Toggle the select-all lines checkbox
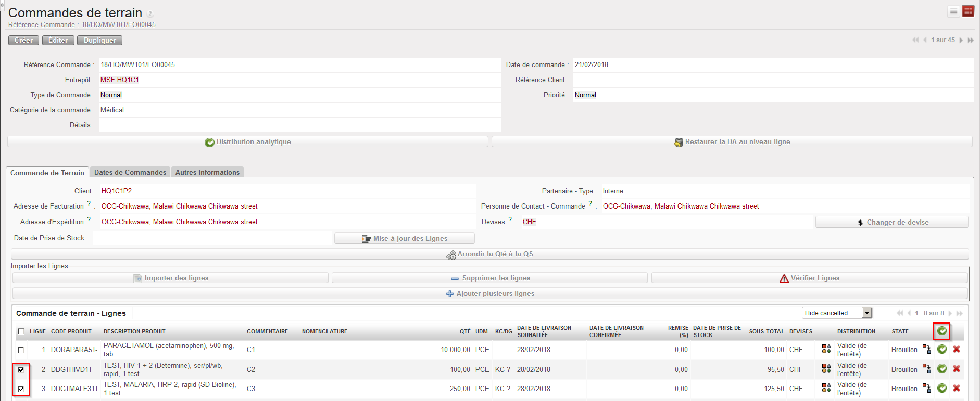The width and height of the screenshot is (980, 401). [21, 331]
